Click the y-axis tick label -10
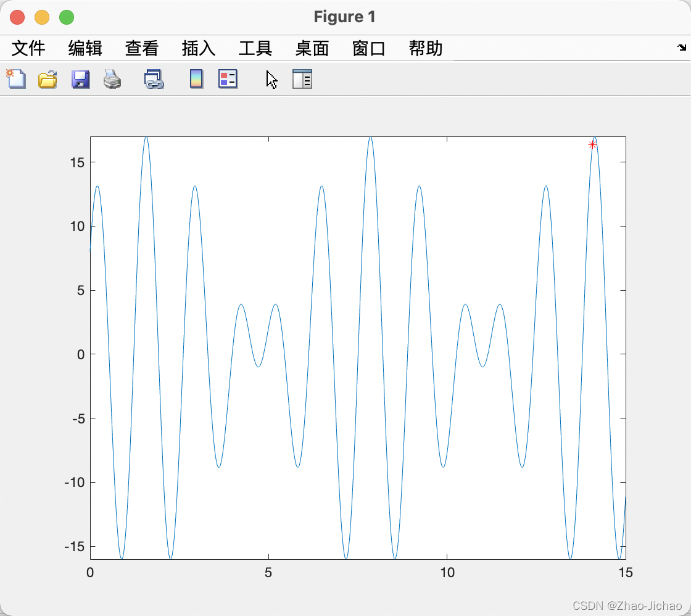 (x=75, y=483)
